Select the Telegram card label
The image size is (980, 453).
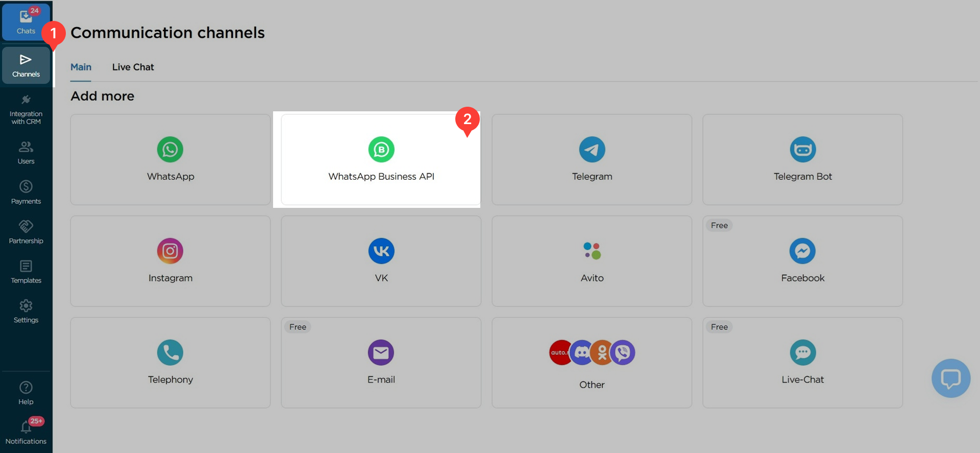point(592,176)
